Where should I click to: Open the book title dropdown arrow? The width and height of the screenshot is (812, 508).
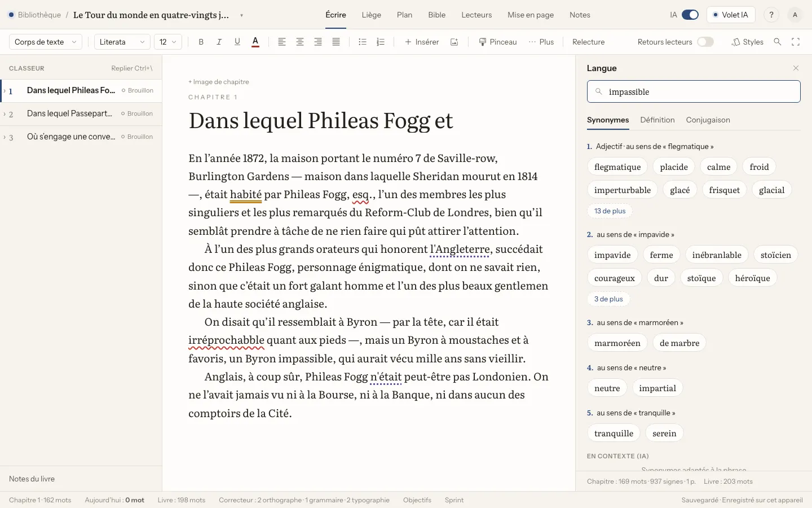tap(241, 15)
